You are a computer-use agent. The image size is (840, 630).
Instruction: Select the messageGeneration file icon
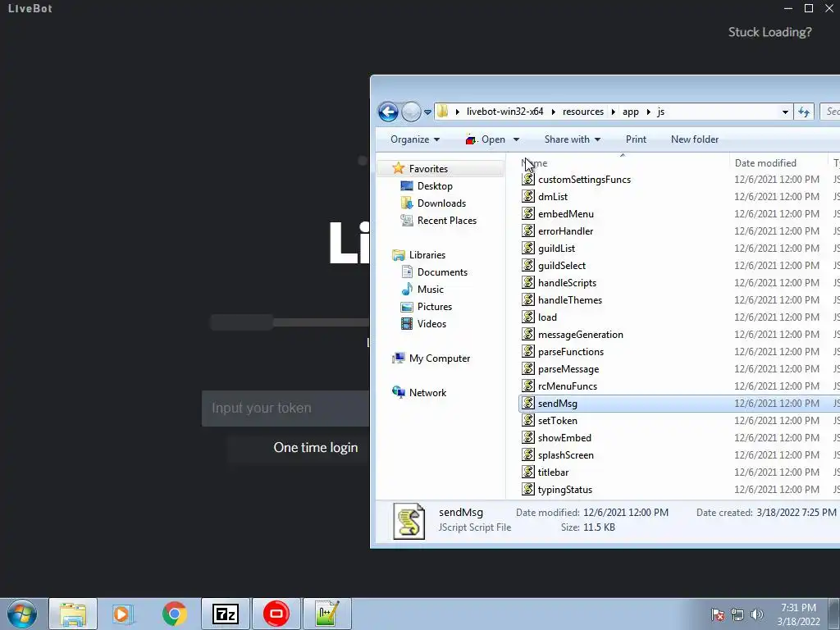pos(528,334)
